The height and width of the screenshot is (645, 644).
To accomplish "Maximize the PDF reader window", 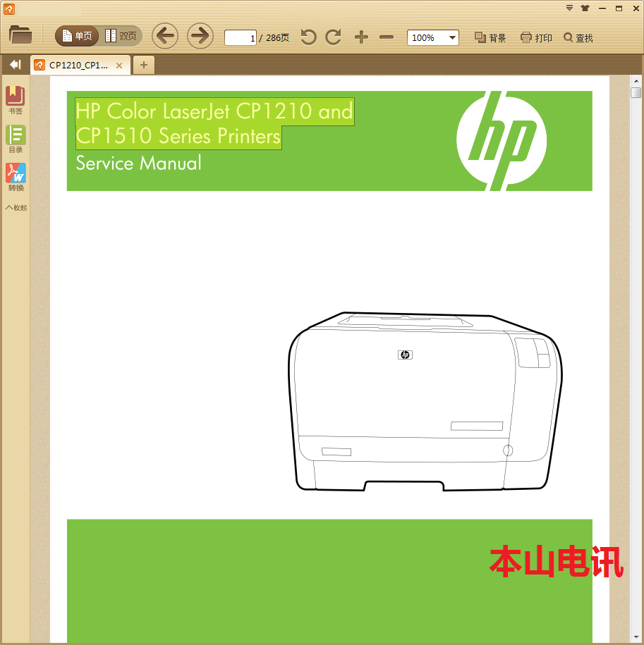I will click(x=619, y=8).
